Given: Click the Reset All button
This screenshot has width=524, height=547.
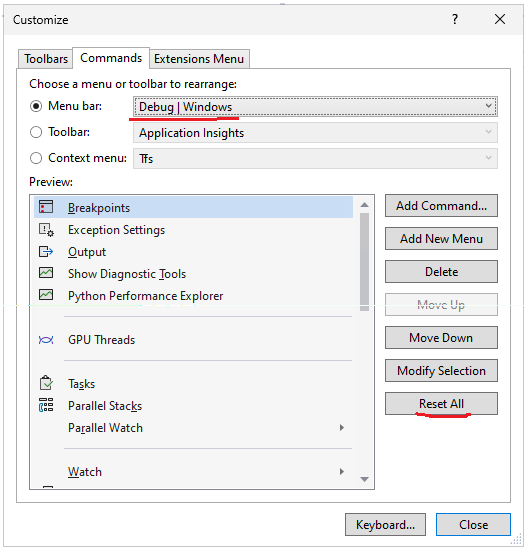Looking at the screenshot, I should click(441, 404).
